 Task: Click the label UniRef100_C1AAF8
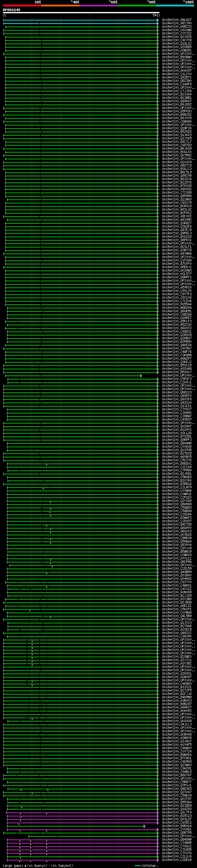[x=177, y=84]
